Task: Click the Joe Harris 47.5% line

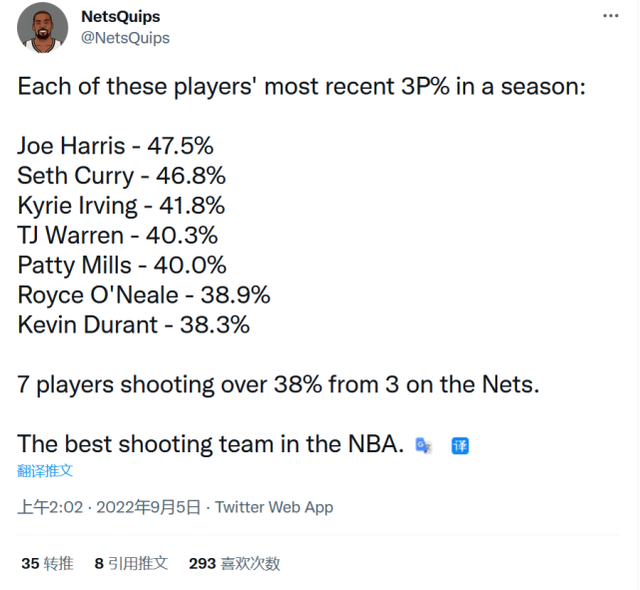Action: tap(115, 146)
